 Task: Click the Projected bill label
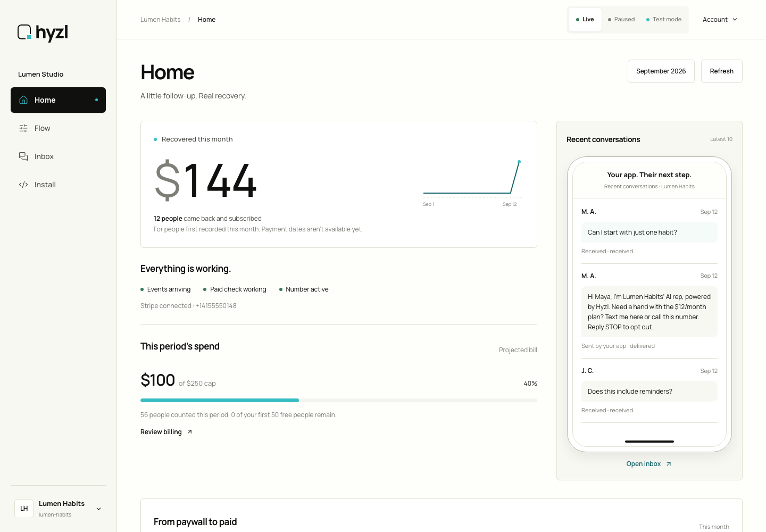coord(518,350)
